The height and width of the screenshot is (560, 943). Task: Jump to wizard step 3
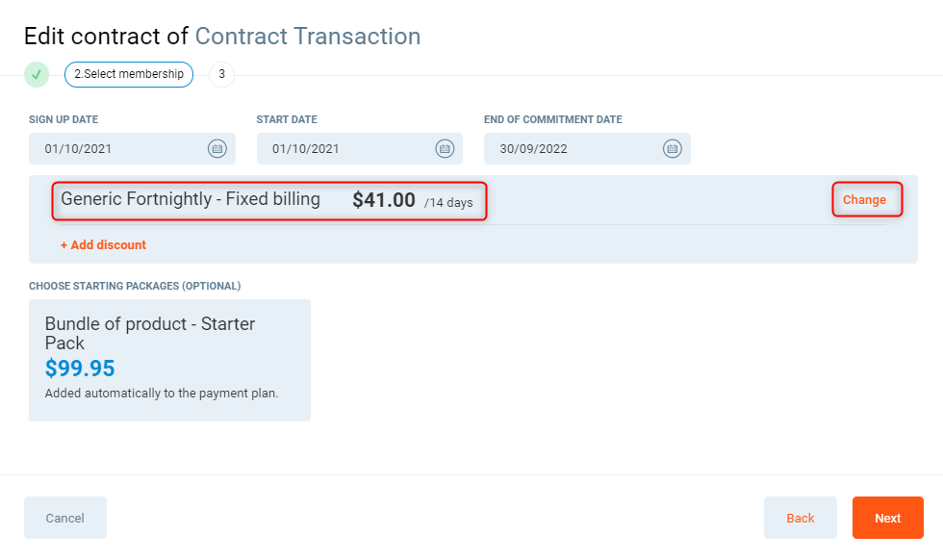(221, 74)
